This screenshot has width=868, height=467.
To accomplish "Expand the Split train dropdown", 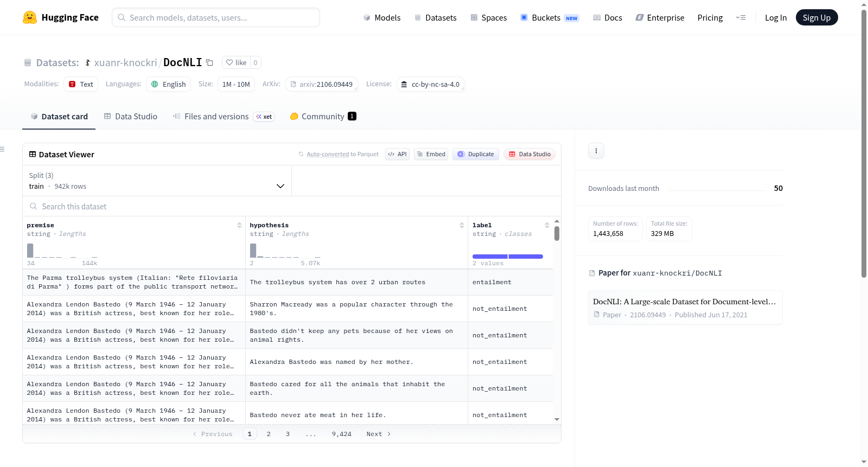I will tap(157, 181).
